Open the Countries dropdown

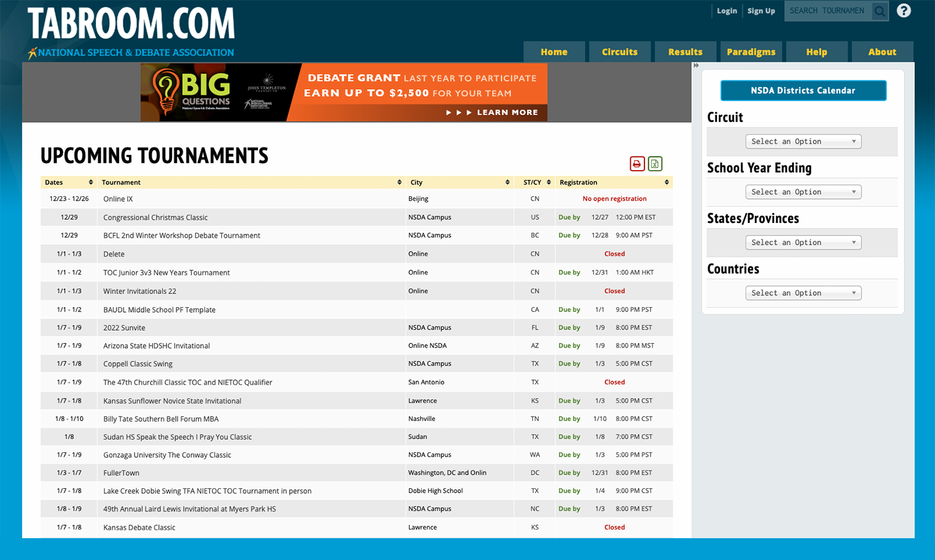click(x=803, y=293)
